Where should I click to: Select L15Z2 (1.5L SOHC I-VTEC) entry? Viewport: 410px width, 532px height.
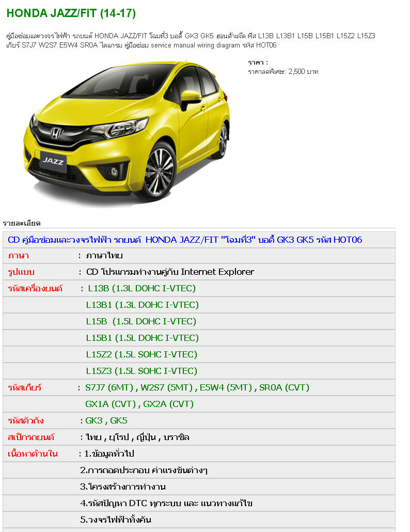pos(141,354)
